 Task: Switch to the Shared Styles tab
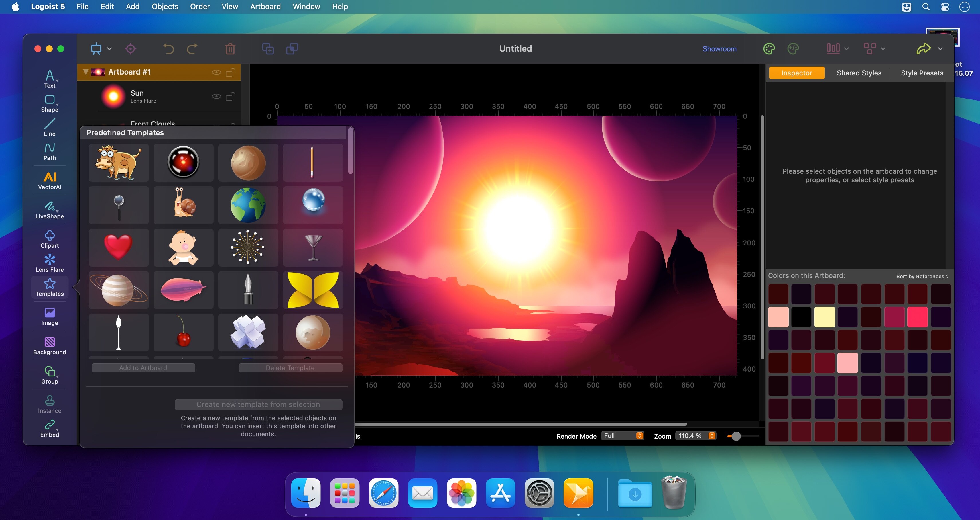[x=859, y=73]
